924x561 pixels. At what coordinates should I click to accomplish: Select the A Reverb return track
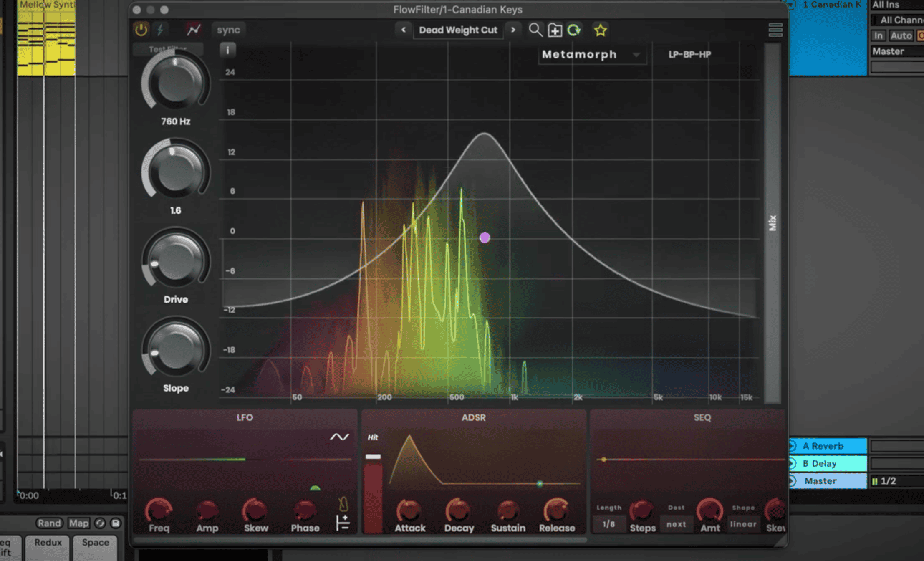828,446
